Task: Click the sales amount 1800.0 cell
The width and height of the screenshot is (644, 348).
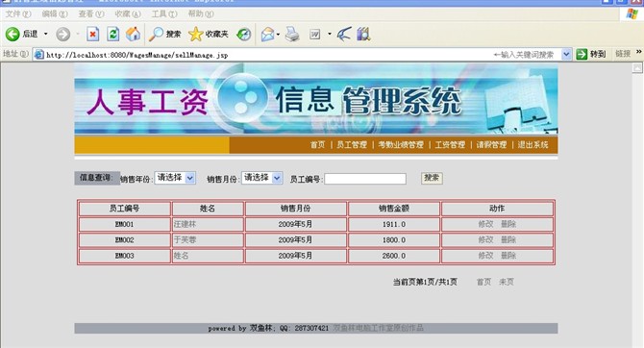Action: pos(394,240)
